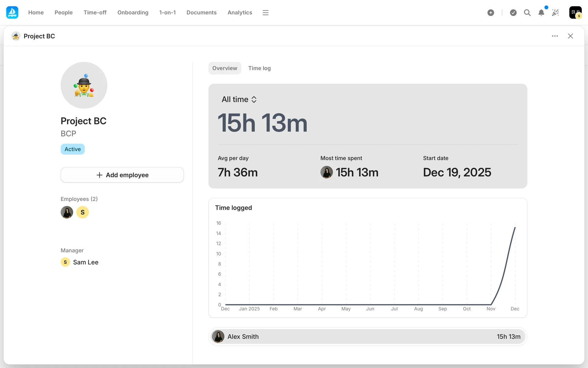Click the plus create icon
588x368 pixels.
491,13
